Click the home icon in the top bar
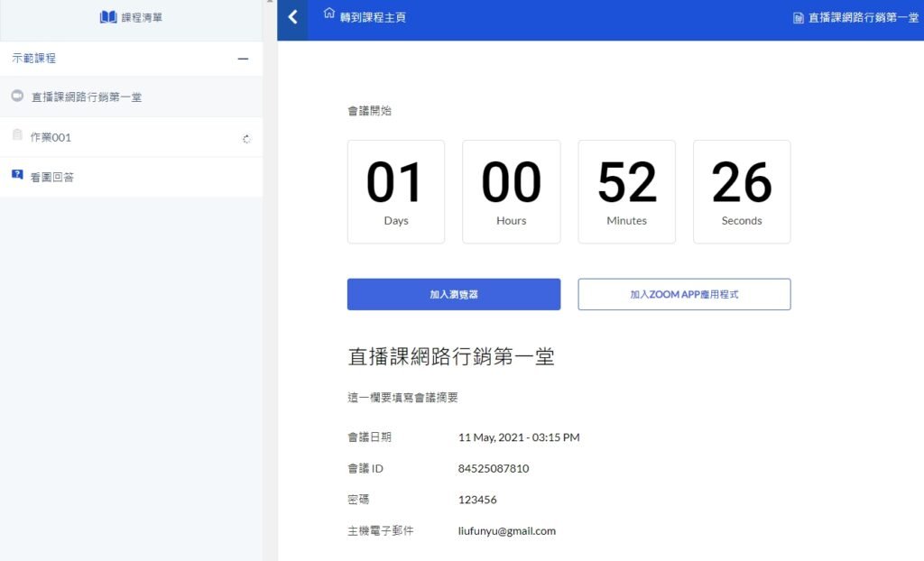 click(328, 13)
